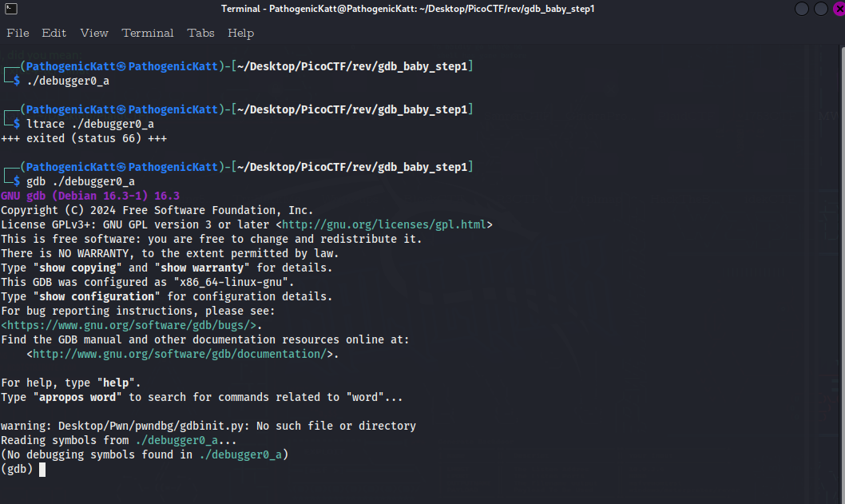This screenshot has width=845, height=504.
Task: Click the (gdb) prompt cursor
Action: coord(42,470)
